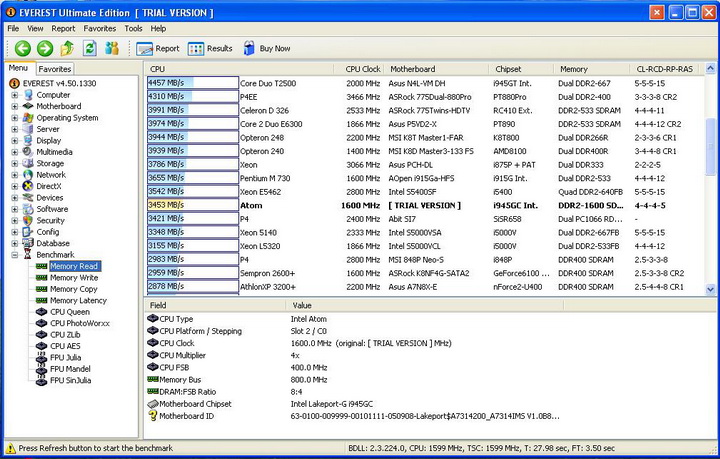The width and height of the screenshot is (720, 459).
Task: Select the 2878 MB/s AthlonXP bar
Action: [193, 286]
